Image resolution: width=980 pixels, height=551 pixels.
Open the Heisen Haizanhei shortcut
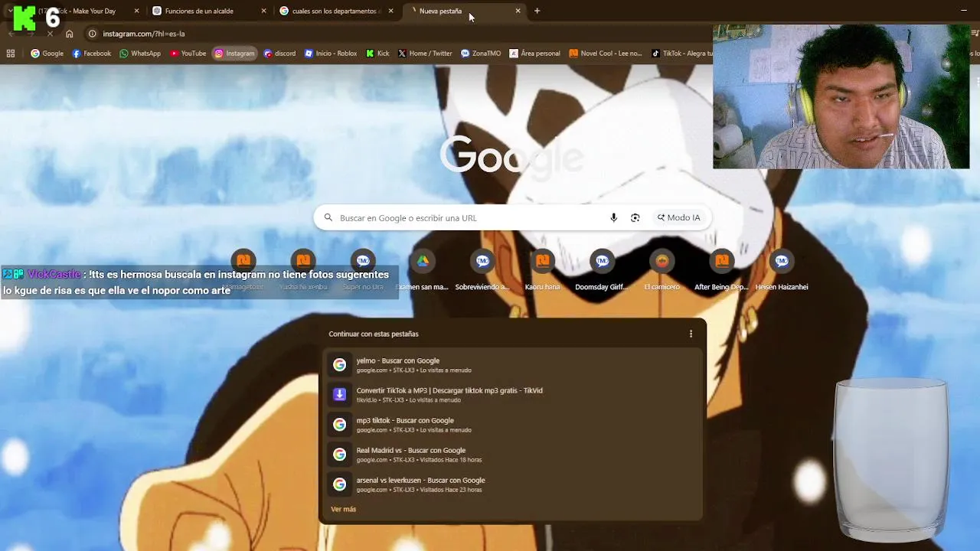(x=782, y=272)
